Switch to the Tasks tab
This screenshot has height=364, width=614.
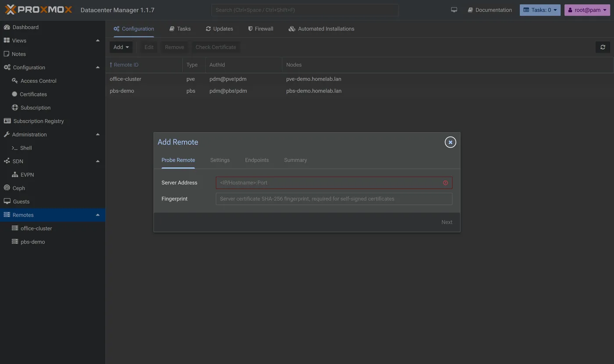(x=180, y=28)
